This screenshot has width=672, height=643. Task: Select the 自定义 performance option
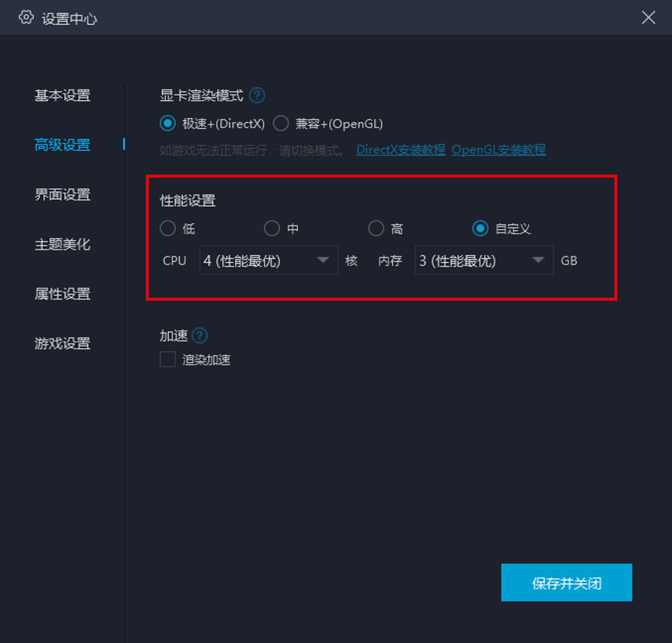point(480,229)
